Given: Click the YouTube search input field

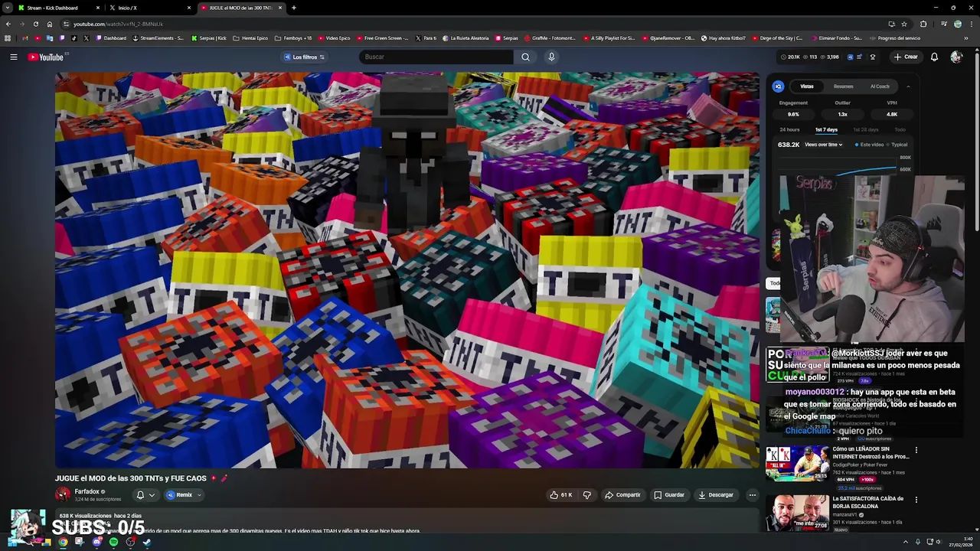Looking at the screenshot, I should tap(436, 57).
